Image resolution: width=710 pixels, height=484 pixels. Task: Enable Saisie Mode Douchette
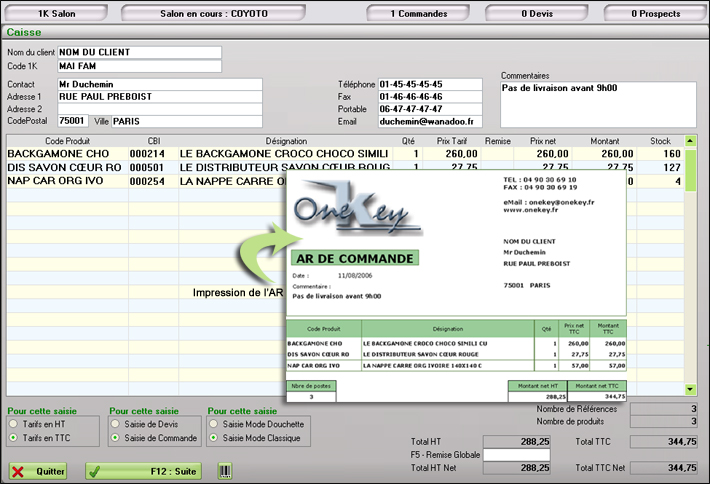click(214, 425)
